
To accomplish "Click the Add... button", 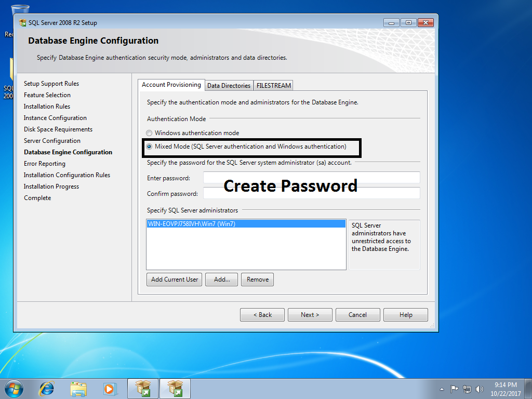I will [221, 280].
